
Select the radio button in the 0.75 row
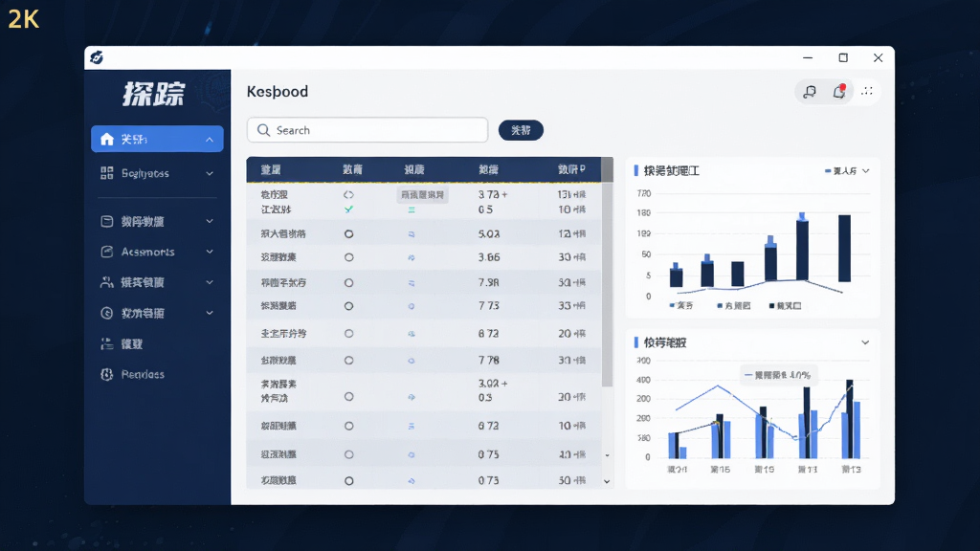tap(348, 454)
